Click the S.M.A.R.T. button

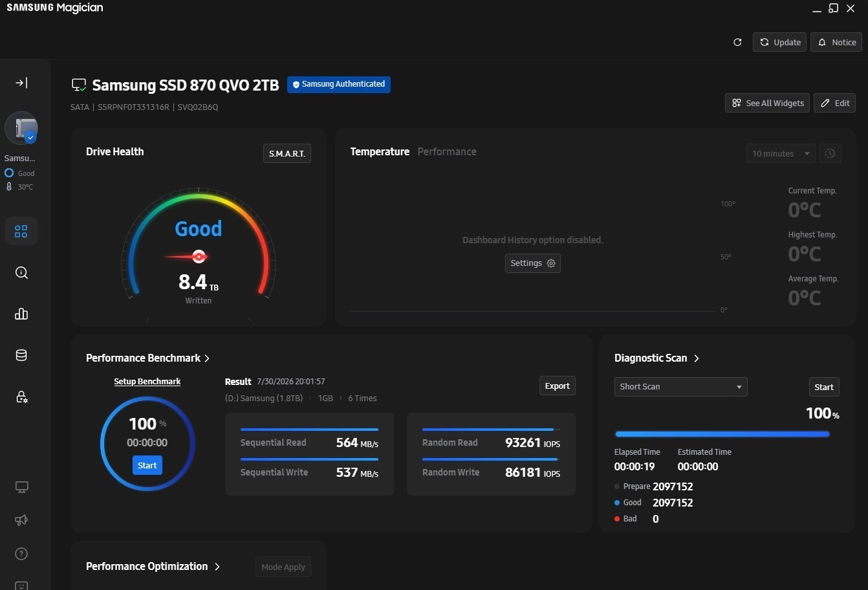pyautogui.click(x=287, y=153)
